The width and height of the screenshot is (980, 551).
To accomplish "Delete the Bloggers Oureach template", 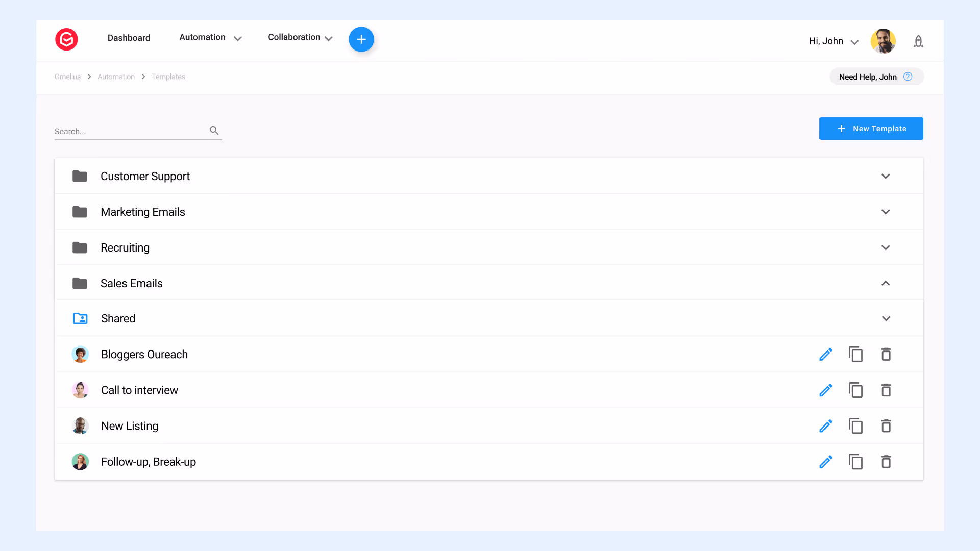I will pos(886,355).
